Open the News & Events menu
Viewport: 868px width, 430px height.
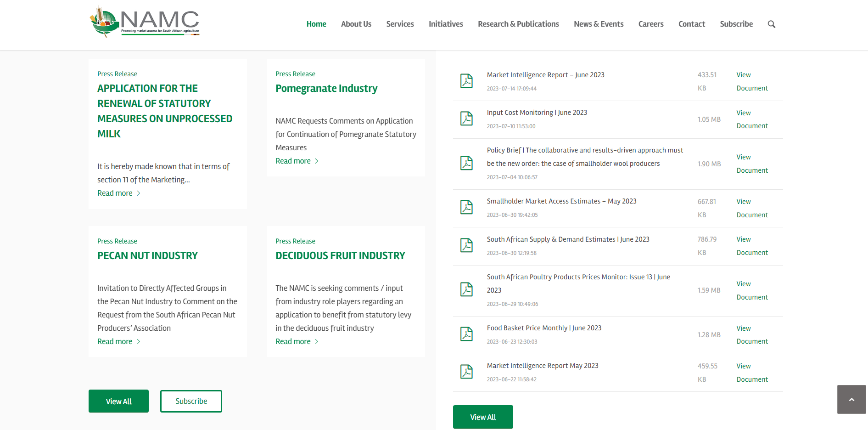point(599,24)
